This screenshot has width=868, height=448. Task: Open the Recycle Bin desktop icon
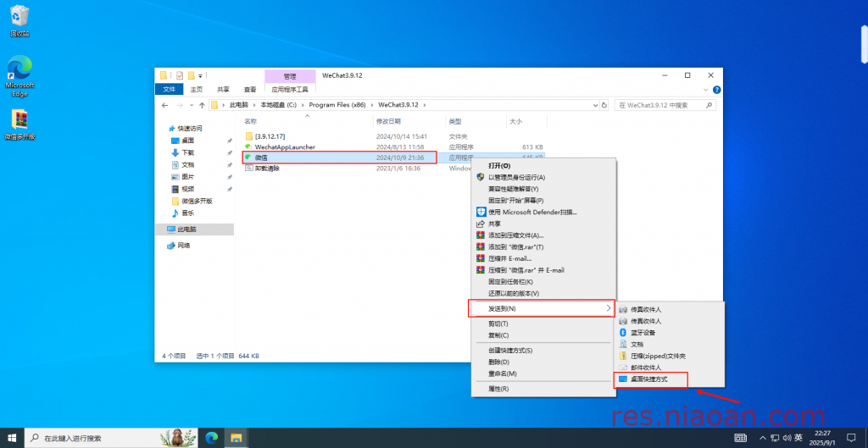coord(19,21)
